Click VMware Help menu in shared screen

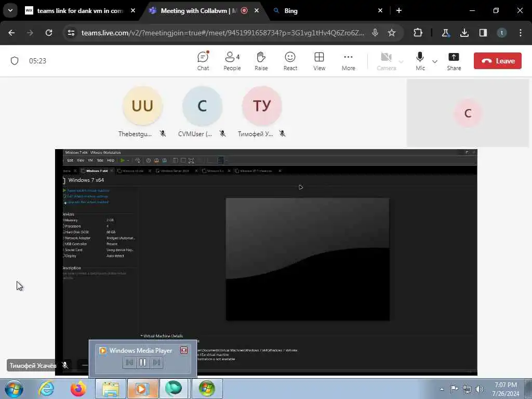pyautogui.click(x=111, y=160)
